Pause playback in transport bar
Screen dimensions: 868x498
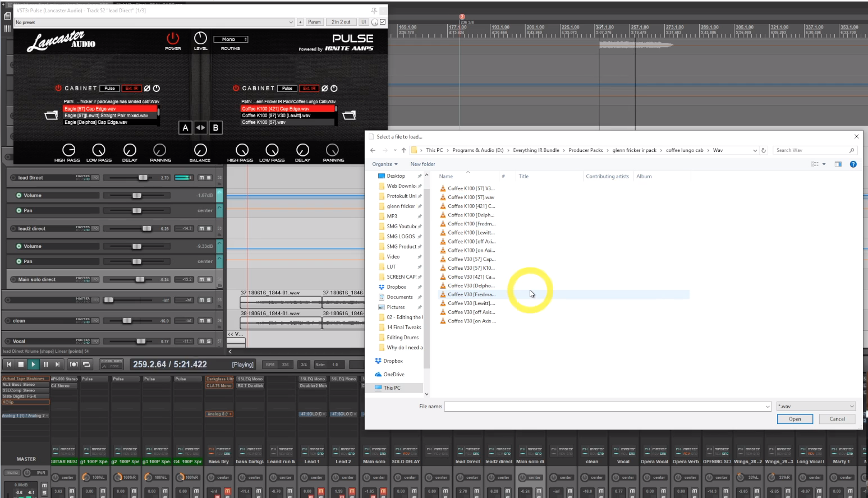coord(45,365)
